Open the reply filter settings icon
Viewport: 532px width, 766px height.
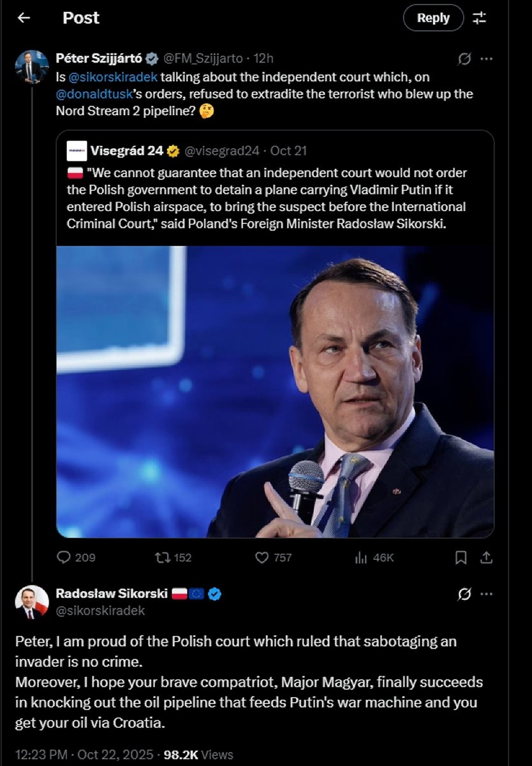[x=479, y=18]
